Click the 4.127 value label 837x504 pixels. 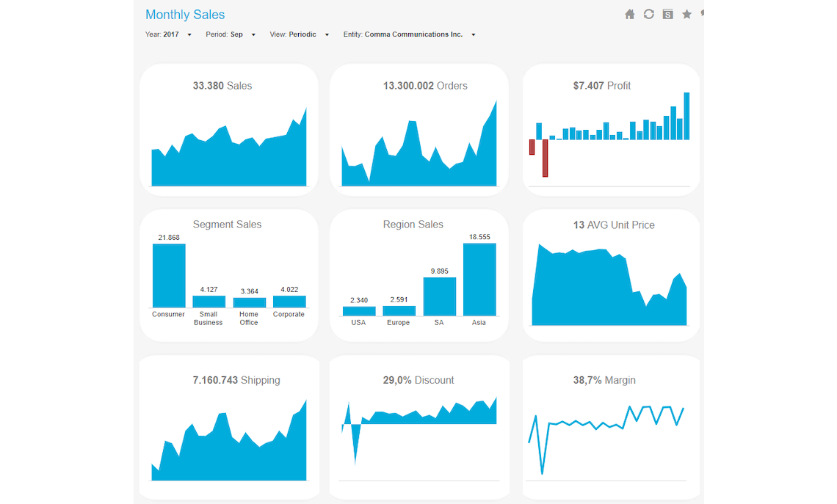209,289
